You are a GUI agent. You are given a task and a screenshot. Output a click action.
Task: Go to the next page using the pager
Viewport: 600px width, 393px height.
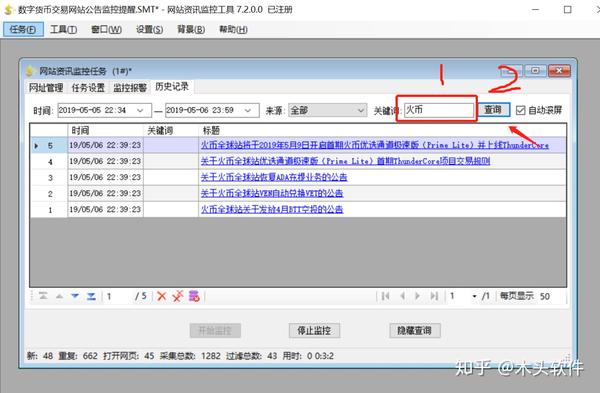(417, 296)
